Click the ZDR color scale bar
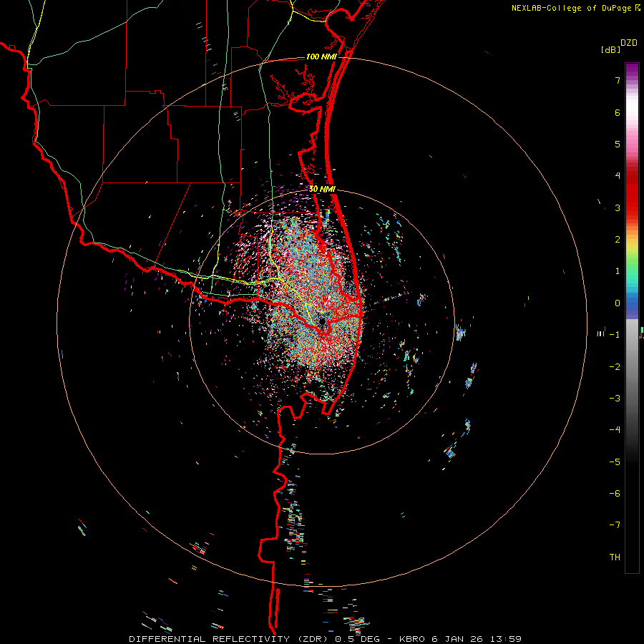 (x=632, y=318)
